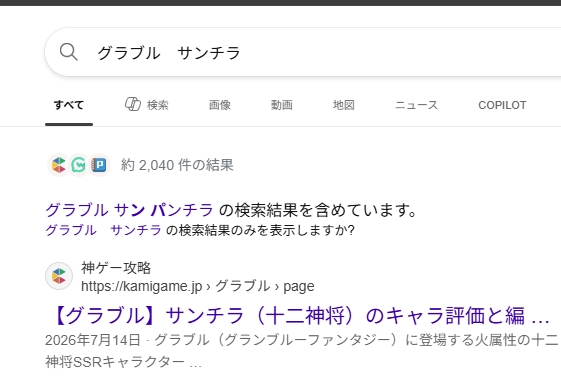
Task: Select the すべて tab
Action: (69, 105)
